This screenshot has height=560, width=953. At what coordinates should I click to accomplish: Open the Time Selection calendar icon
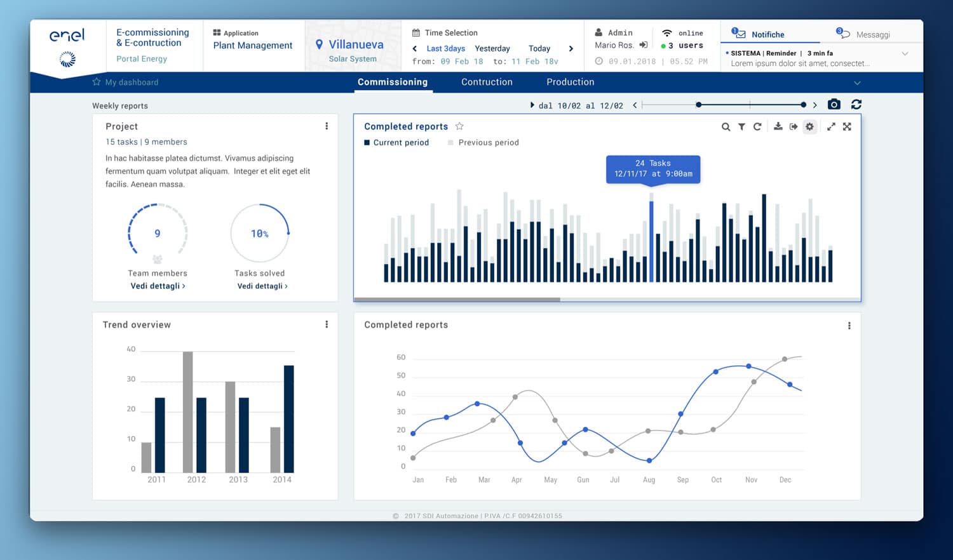[x=416, y=32]
